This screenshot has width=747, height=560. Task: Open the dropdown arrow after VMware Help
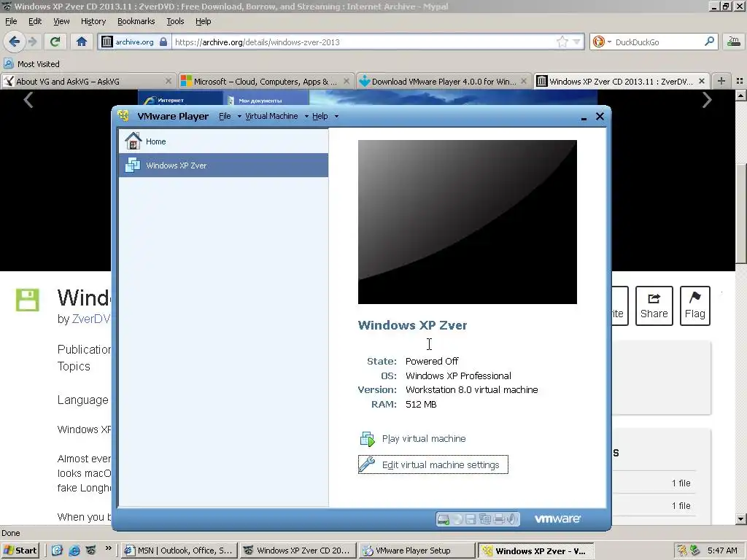[x=336, y=116]
